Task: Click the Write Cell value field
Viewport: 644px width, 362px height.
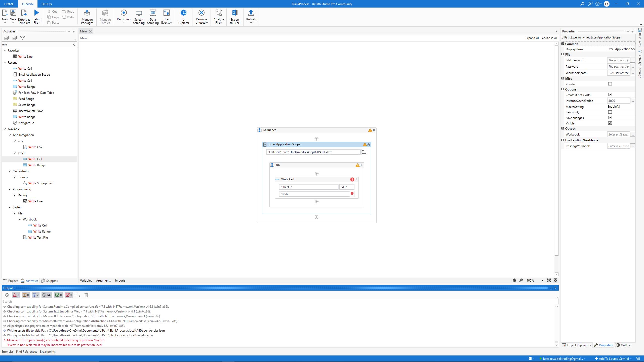Action: tap(314, 194)
